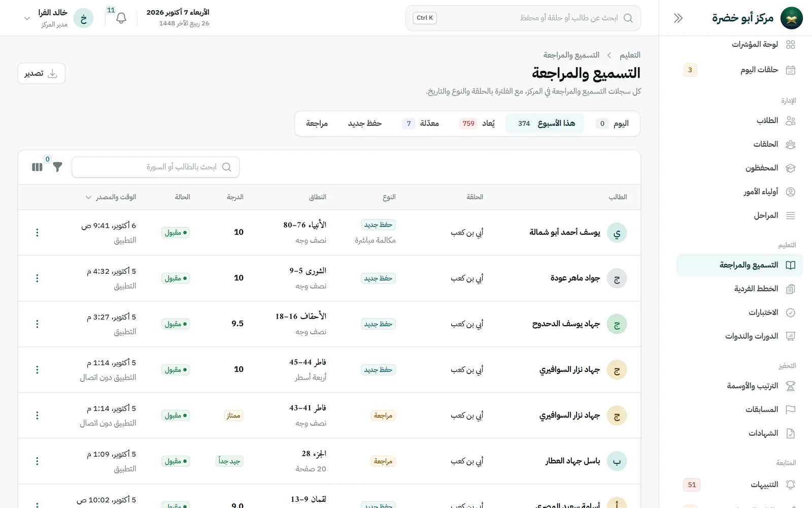Open أولياء الأمور in sidebar
Viewport: 812px width, 508px height.
pyautogui.click(x=740, y=192)
